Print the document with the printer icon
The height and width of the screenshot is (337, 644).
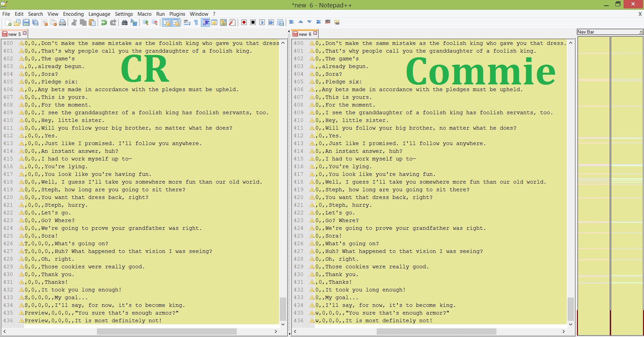(62, 22)
